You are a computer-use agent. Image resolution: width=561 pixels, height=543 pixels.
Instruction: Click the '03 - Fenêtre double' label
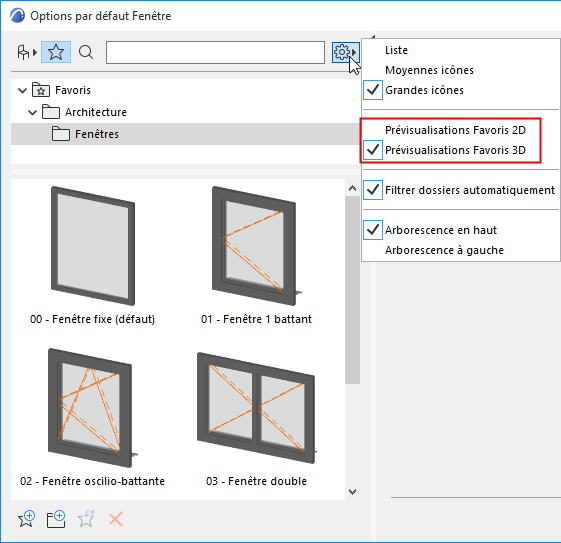257,481
